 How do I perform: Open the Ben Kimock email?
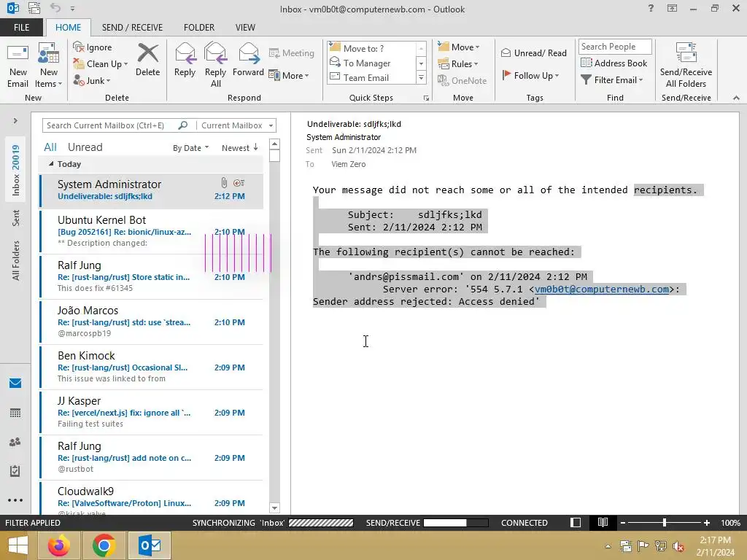click(152, 367)
